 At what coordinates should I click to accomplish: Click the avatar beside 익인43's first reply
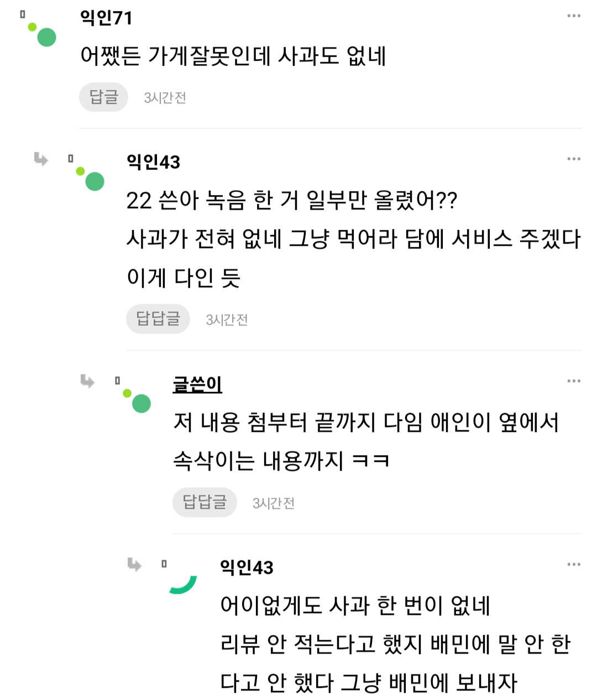[94, 181]
